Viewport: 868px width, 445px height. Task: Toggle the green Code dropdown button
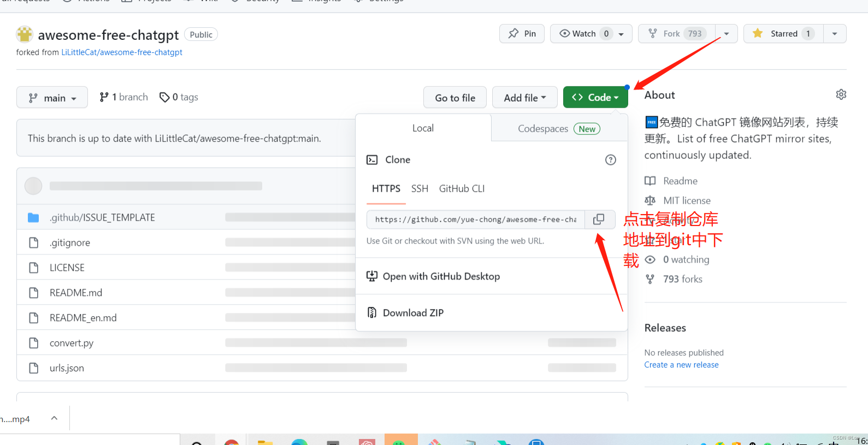(x=595, y=97)
